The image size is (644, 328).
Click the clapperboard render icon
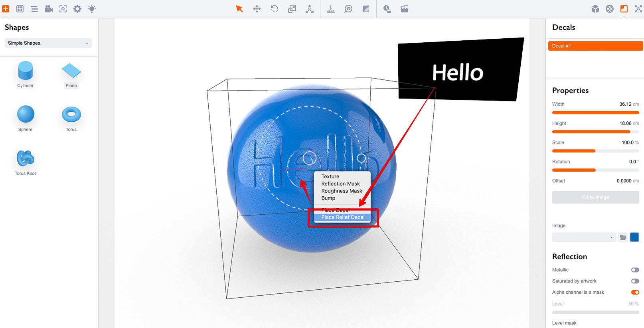pos(404,9)
